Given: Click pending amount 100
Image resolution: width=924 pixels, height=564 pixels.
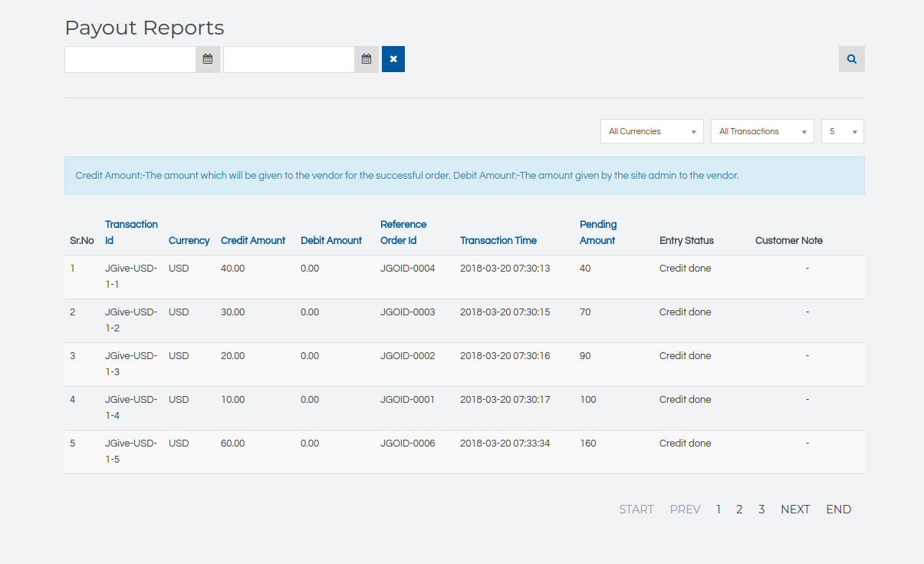Looking at the screenshot, I should coord(588,400).
